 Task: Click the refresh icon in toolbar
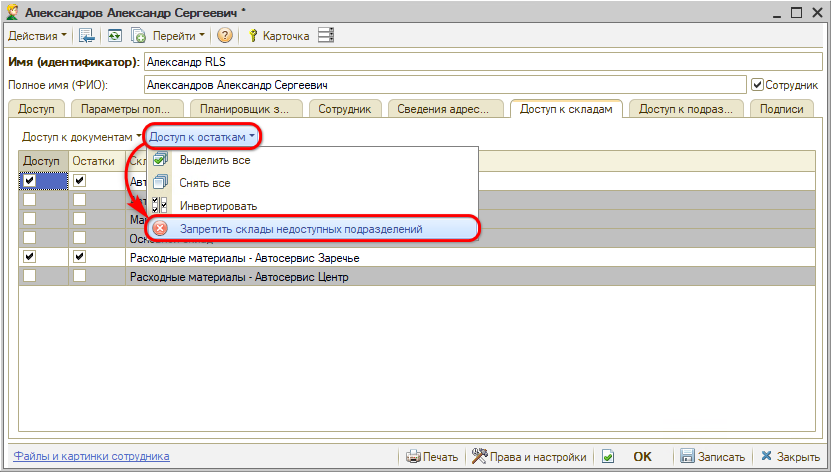click(x=114, y=36)
